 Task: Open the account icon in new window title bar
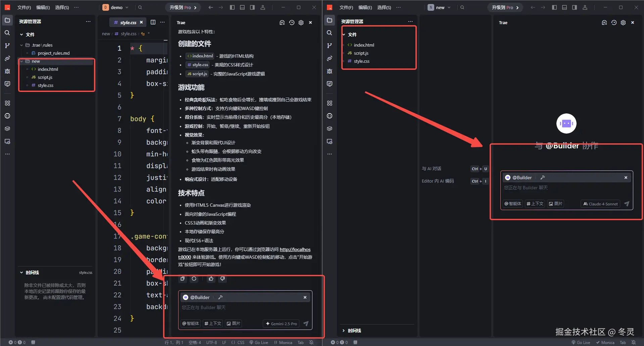[x=585, y=7]
